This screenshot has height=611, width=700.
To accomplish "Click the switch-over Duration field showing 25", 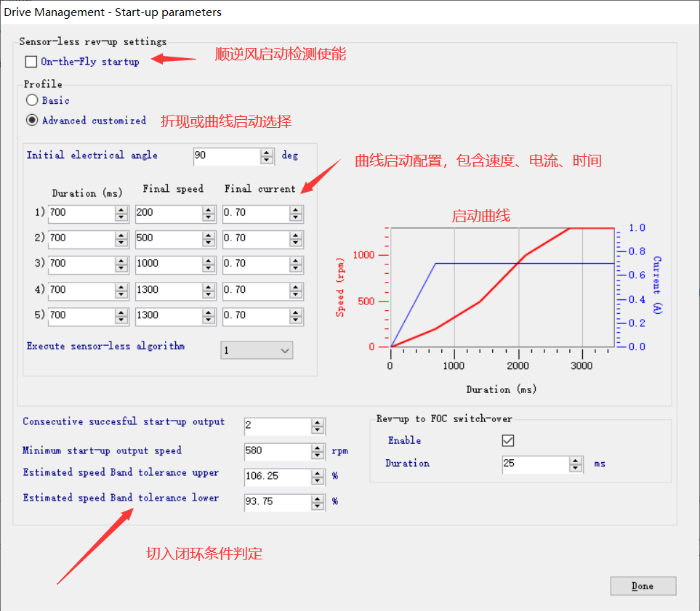I will [536, 464].
